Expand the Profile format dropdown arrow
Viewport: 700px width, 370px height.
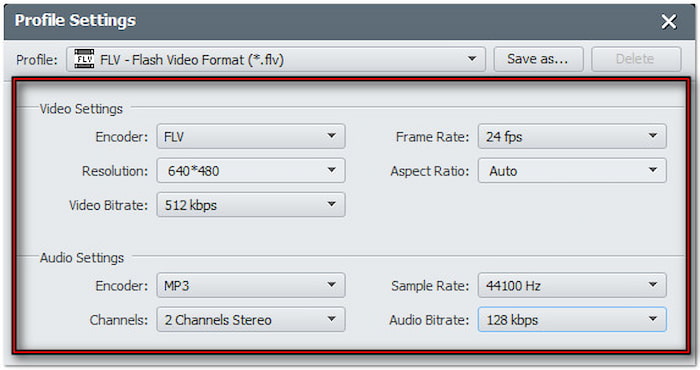click(x=471, y=59)
